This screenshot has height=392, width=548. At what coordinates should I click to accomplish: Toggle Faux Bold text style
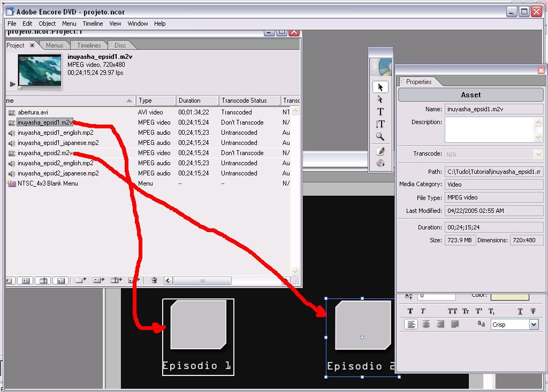410,311
